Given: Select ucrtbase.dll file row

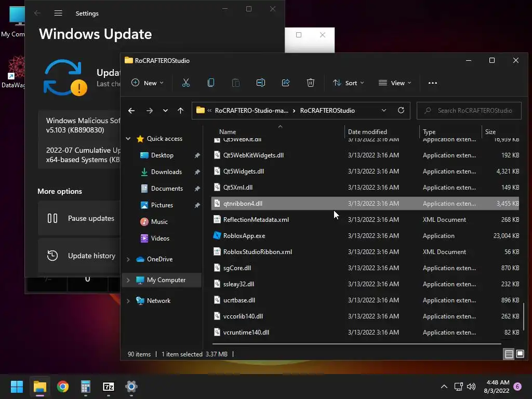Looking at the screenshot, I should tap(365, 300).
